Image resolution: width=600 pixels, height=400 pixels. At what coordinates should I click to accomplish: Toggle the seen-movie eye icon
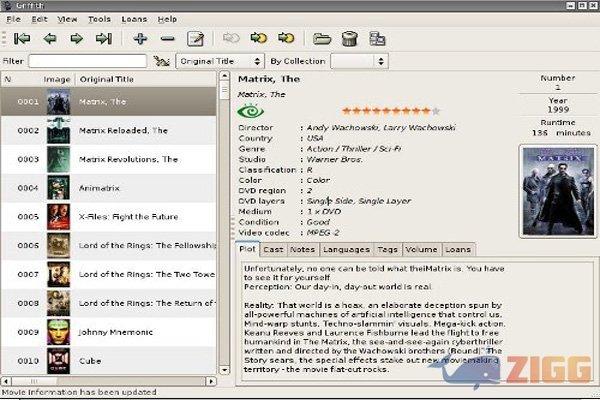(x=250, y=111)
